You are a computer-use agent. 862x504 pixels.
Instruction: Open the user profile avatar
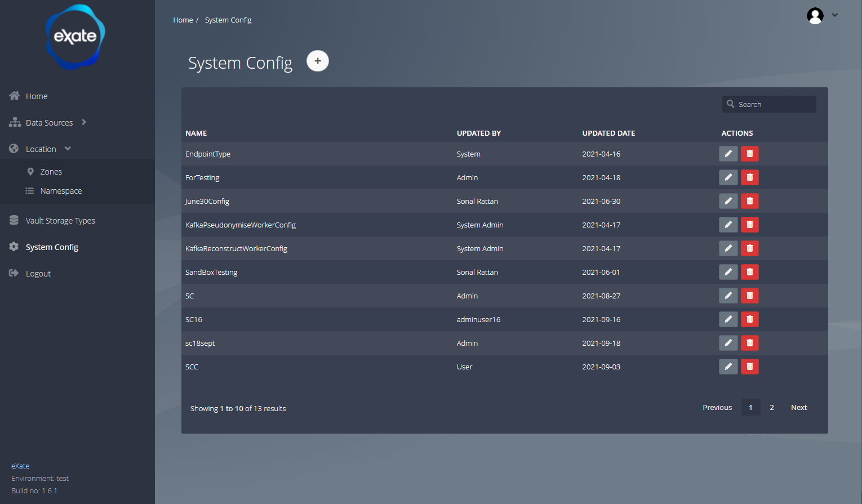click(815, 16)
